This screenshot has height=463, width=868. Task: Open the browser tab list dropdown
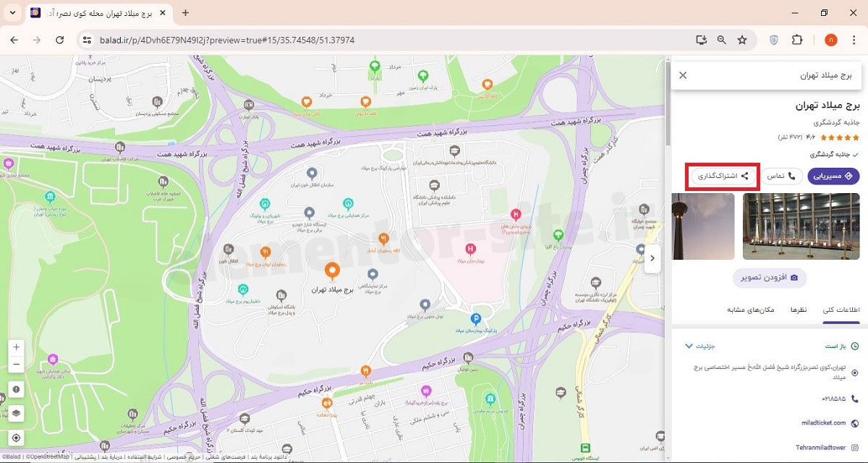(13, 13)
